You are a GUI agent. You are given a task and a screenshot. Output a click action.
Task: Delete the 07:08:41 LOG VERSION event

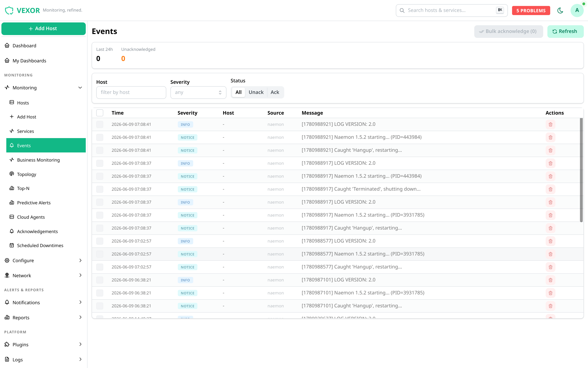point(550,124)
